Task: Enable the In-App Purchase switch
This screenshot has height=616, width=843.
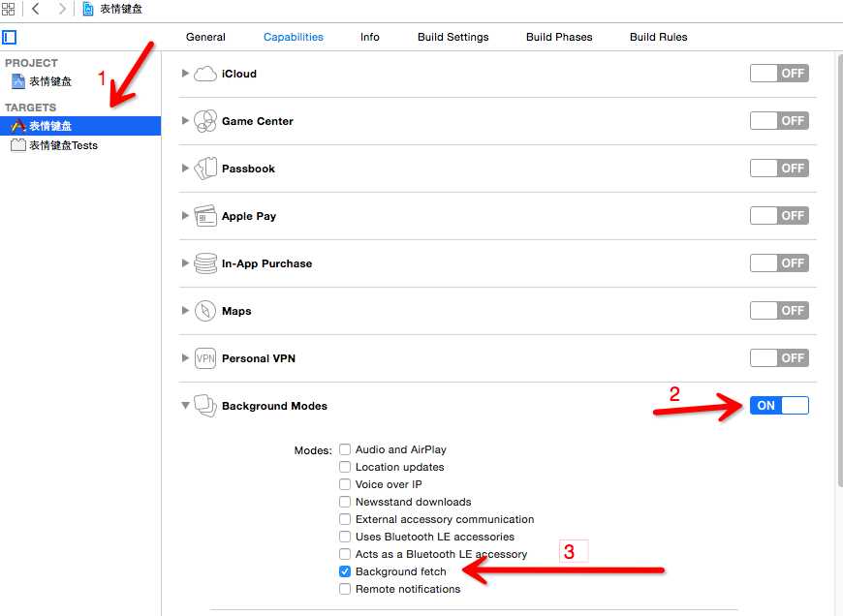Action: point(779,262)
